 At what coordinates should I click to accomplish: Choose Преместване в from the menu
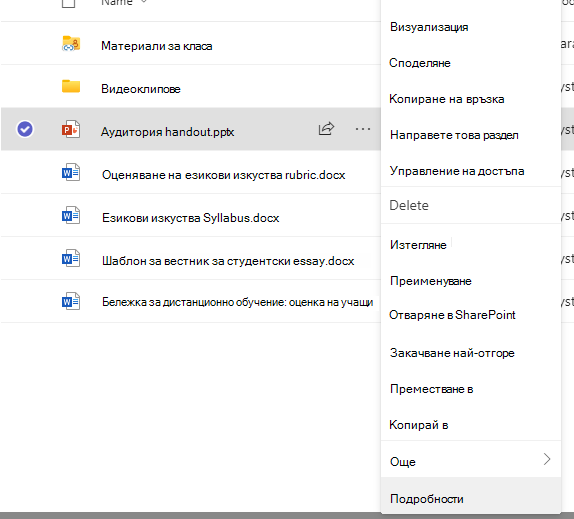[432, 389]
